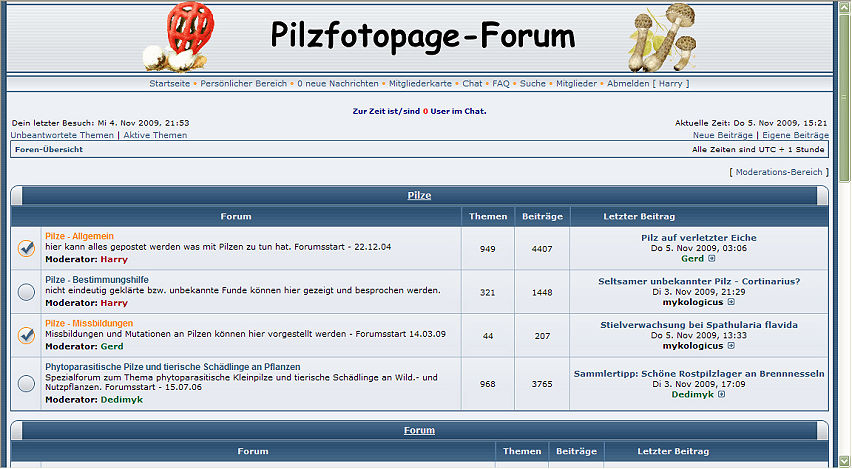
Task: View last poster Dedimyk in Letzter Beitrag column
Action: pyautogui.click(x=692, y=395)
